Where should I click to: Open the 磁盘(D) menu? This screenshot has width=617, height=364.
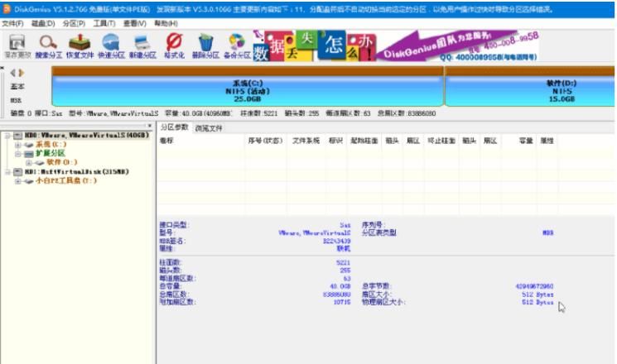click(x=43, y=24)
